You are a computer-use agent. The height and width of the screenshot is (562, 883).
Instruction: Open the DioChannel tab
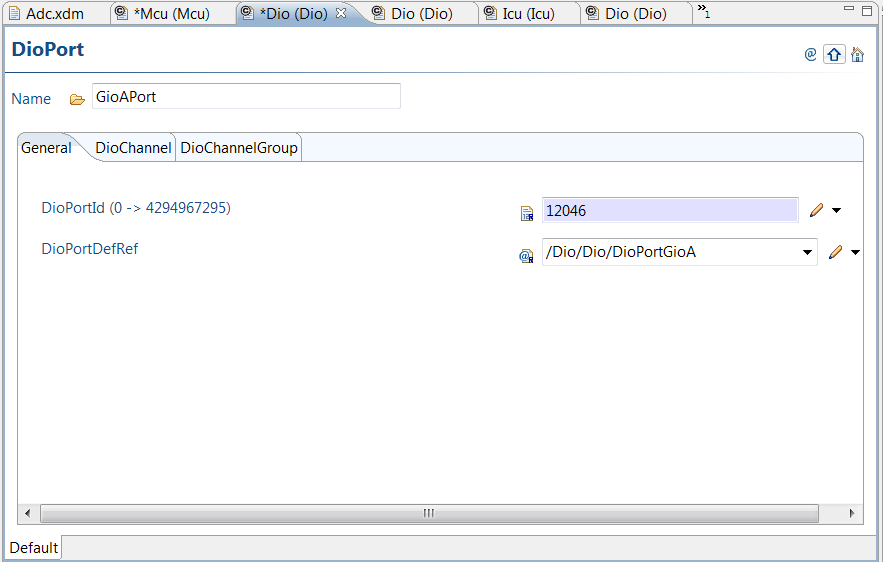click(133, 148)
